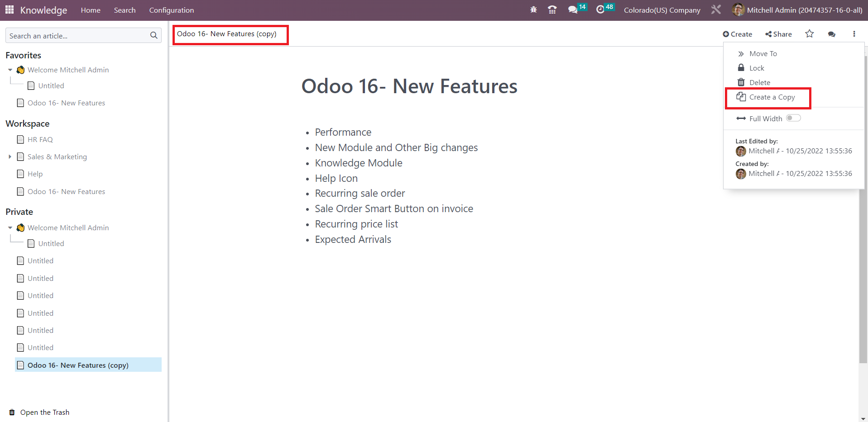
Task: Click the Create a Copy icon
Action: pyautogui.click(x=741, y=97)
